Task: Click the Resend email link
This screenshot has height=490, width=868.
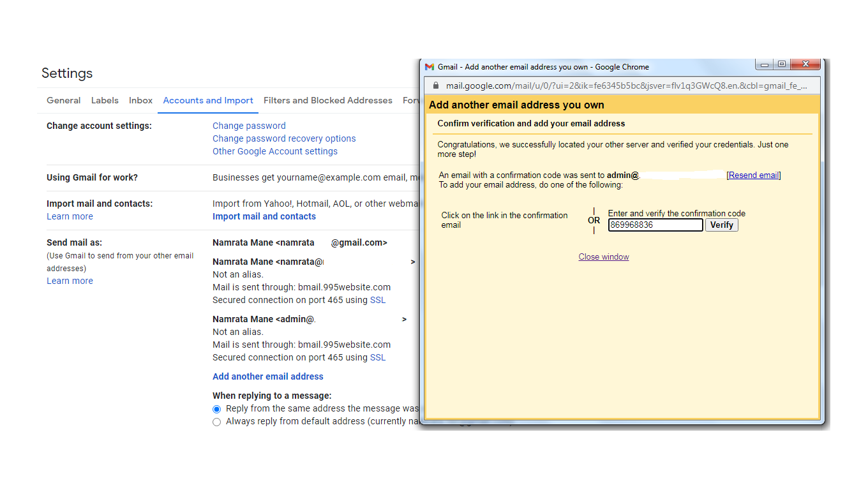Action: pos(754,175)
